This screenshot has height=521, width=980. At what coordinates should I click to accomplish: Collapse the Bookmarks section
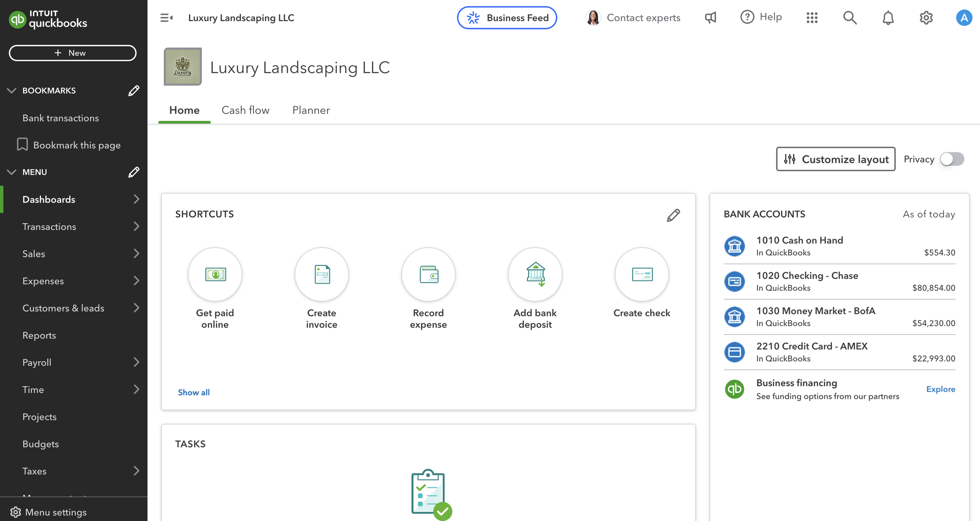click(x=12, y=90)
